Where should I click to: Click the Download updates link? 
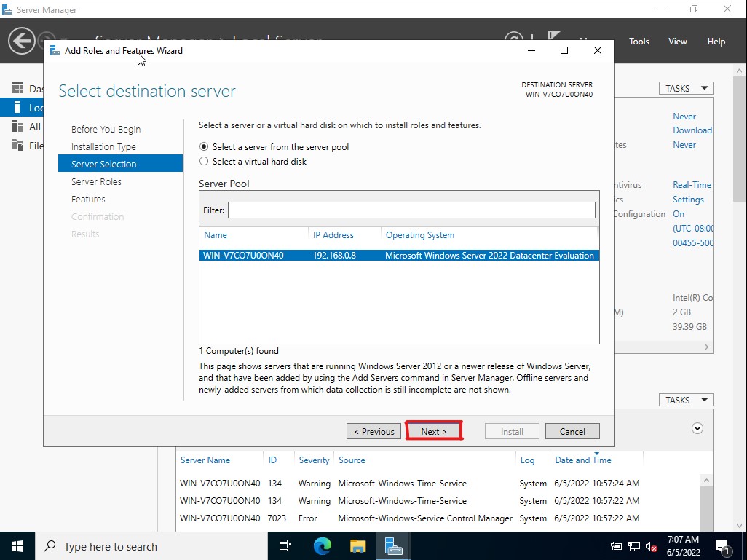pyautogui.click(x=692, y=130)
